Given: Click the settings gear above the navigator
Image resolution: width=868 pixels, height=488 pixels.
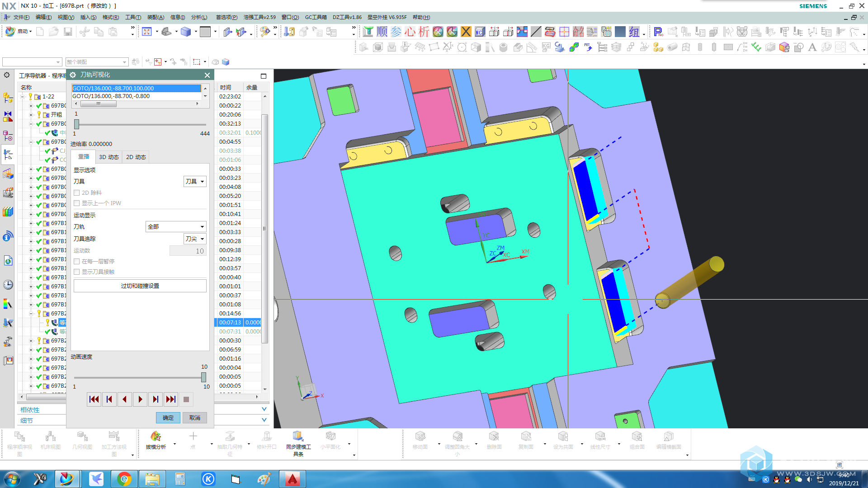Looking at the screenshot, I should pyautogui.click(x=7, y=75).
